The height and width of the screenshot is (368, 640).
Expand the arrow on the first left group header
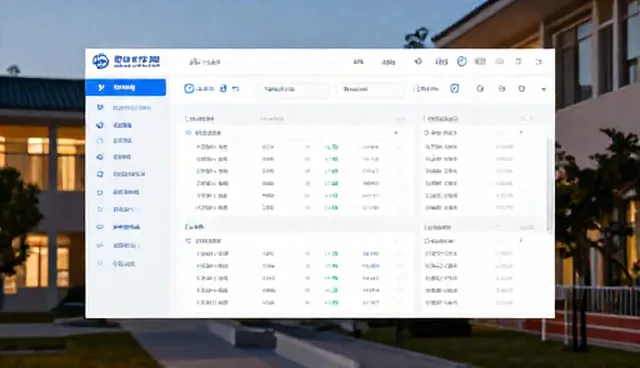pyautogui.click(x=396, y=133)
